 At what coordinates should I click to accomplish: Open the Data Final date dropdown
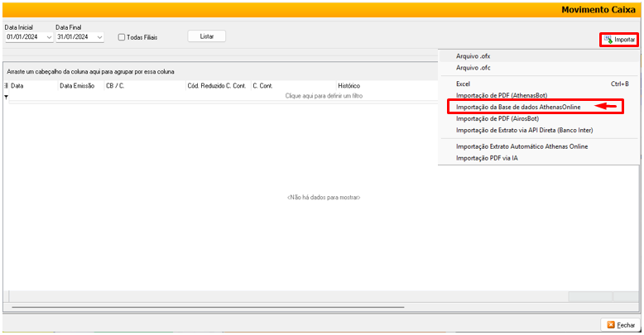tap(99, 37)
